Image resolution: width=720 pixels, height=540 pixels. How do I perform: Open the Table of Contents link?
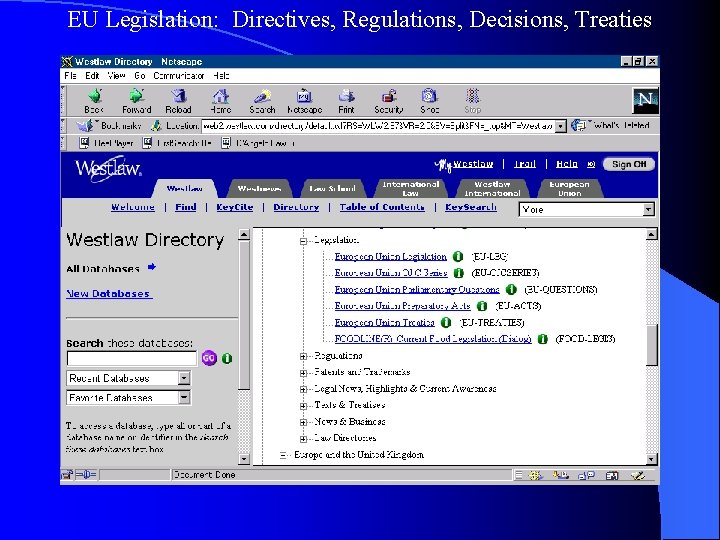382,207
